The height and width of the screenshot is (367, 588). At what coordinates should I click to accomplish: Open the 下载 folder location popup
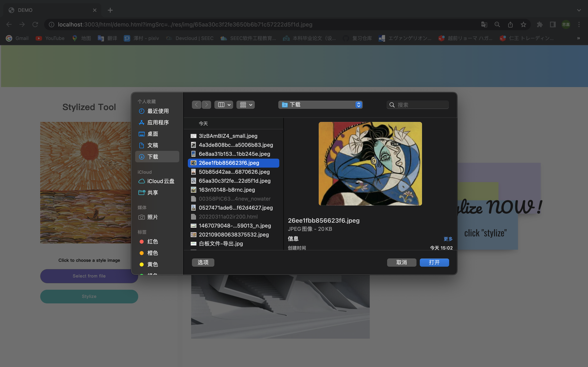coord(320,105)
